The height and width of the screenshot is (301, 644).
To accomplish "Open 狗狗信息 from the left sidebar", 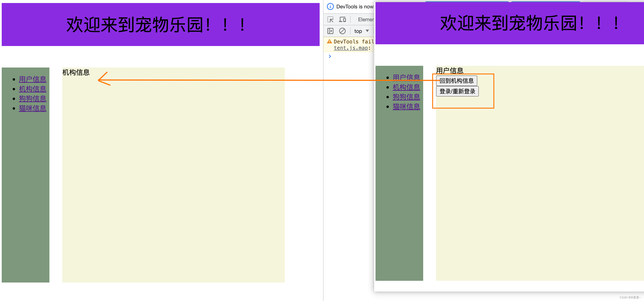I will (x=32, y=99).
